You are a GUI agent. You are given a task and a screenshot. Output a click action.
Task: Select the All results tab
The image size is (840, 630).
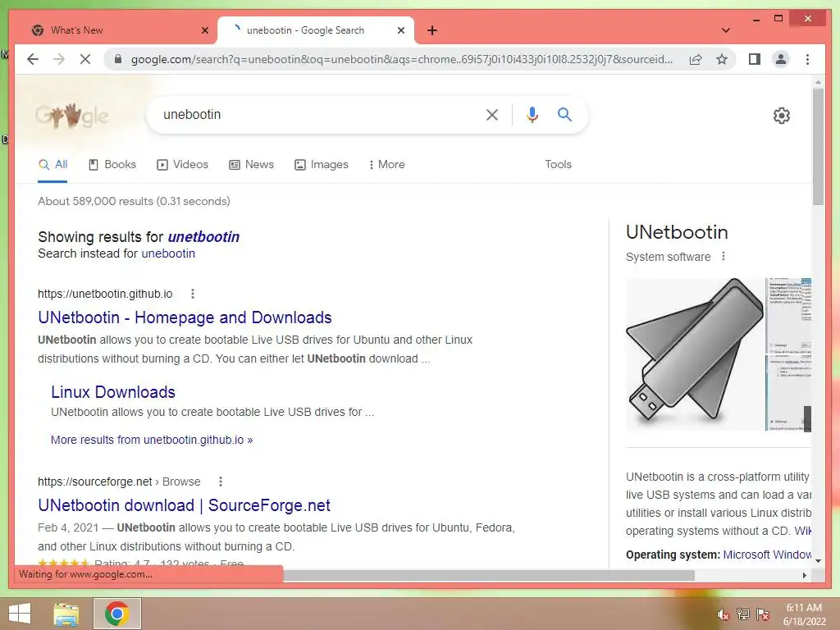point(52,164)
